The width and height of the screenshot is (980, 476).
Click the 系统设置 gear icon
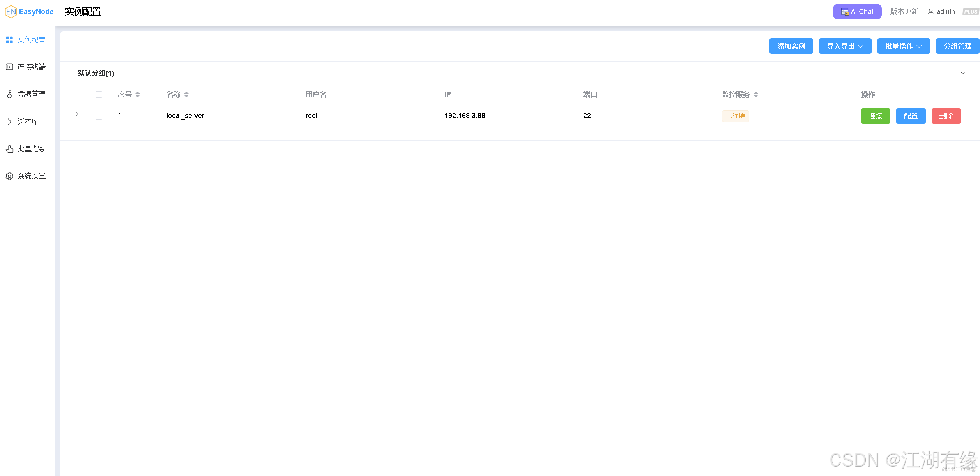(9, 176)
